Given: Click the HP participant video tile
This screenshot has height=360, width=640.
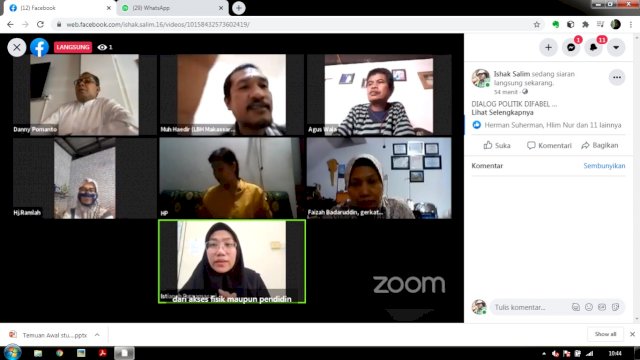Looking at the screenshot, I should (232, 178).
